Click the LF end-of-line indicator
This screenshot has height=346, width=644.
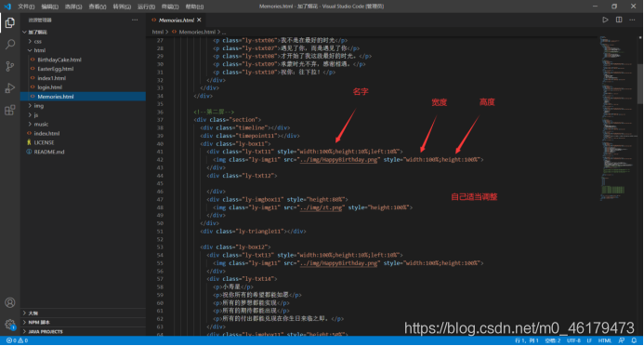tap(589, 340)
